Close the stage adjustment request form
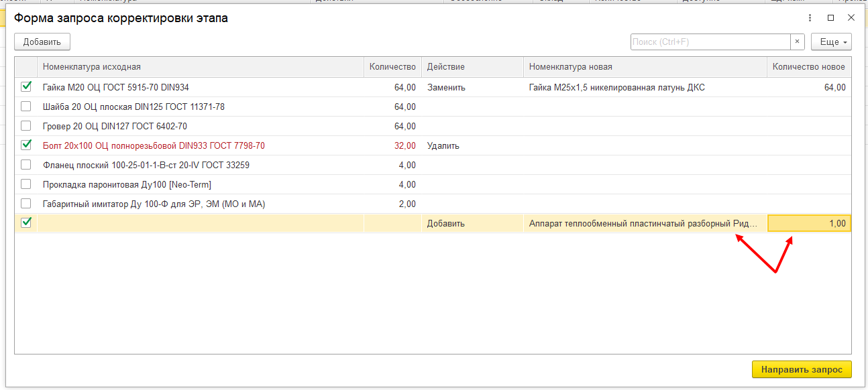The height and width of the screenshot is (390, 868). (851, 18)
